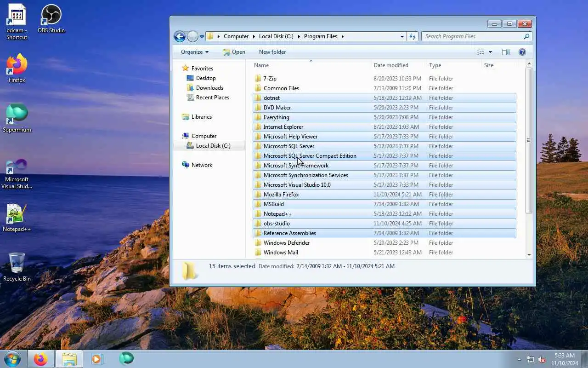
Task: Change the view with the view icon
Action: coord(481,52)
